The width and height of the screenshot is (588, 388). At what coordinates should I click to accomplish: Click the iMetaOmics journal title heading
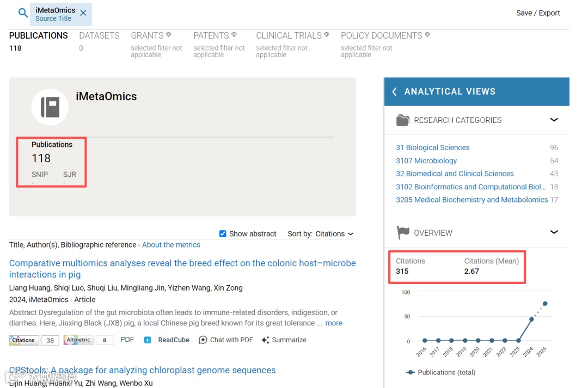point(106,96)
